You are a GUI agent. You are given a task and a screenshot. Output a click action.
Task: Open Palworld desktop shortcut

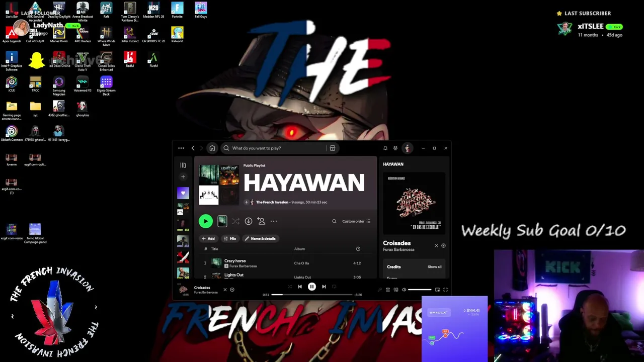click(x=177, y=35)
